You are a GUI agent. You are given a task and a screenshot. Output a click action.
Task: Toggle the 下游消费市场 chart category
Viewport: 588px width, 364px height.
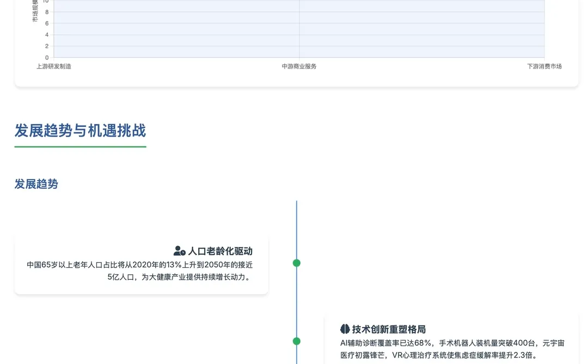[545, 66]
